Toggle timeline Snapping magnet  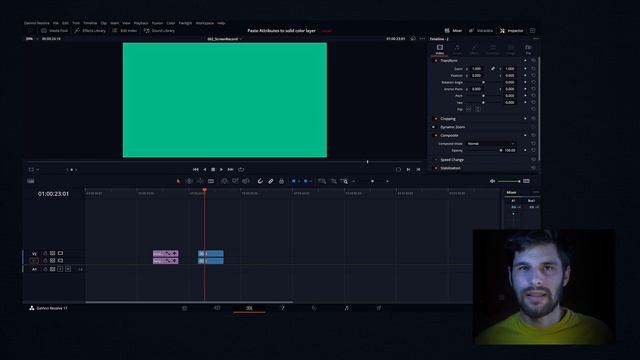(x=260, y=181)
